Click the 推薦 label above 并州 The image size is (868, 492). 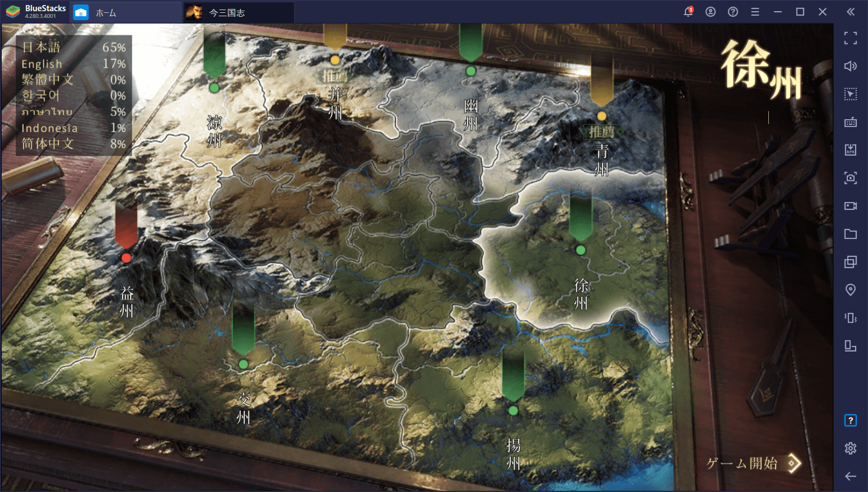[335, 76]
